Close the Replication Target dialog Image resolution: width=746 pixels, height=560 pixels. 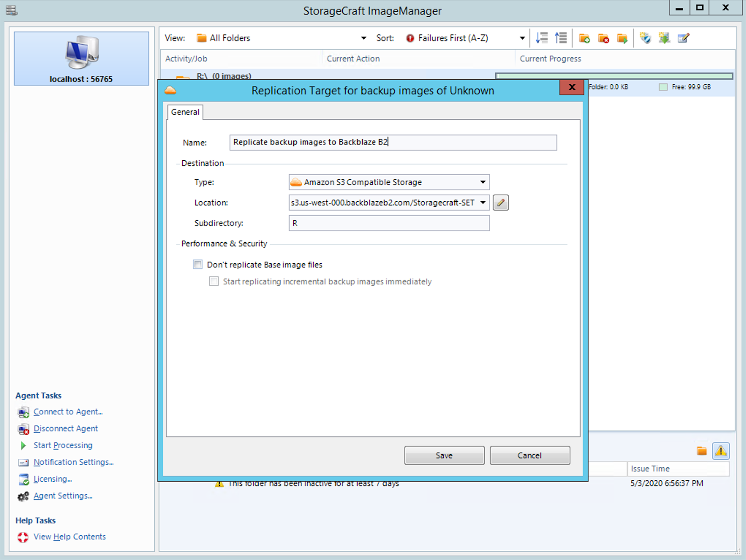(x=572, y=87)
